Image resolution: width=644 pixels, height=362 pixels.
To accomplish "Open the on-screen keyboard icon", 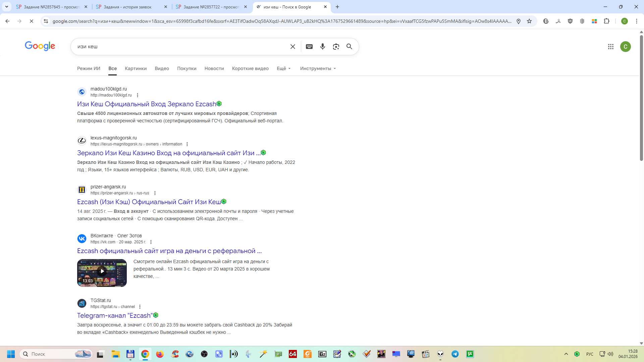I will point(309,47).
